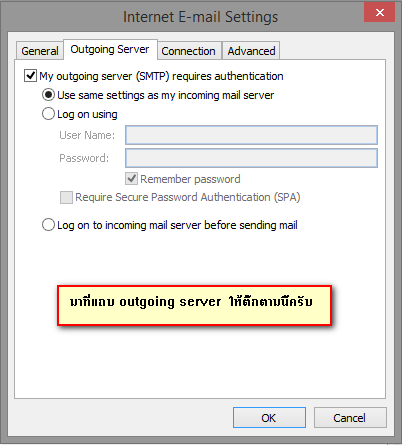
Task: Choose the Log on using radio option
Action: pyautogui.click(x=48, y=114)
